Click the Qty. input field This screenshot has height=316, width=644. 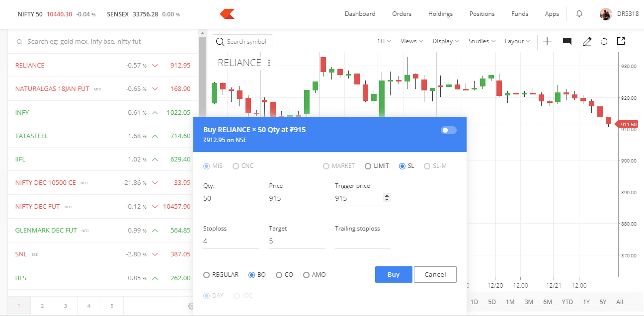tap(231, 198)
